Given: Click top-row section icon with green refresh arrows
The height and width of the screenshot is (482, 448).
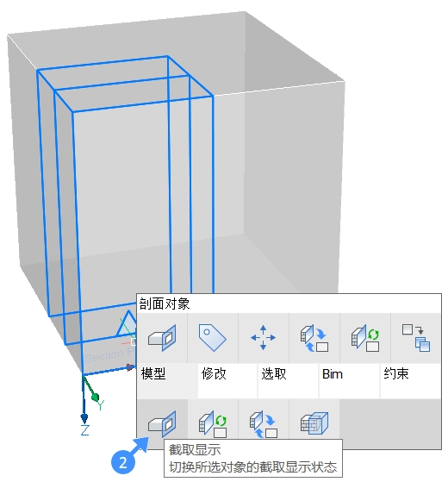Looking at the screenshot, I should pos(365,337).
